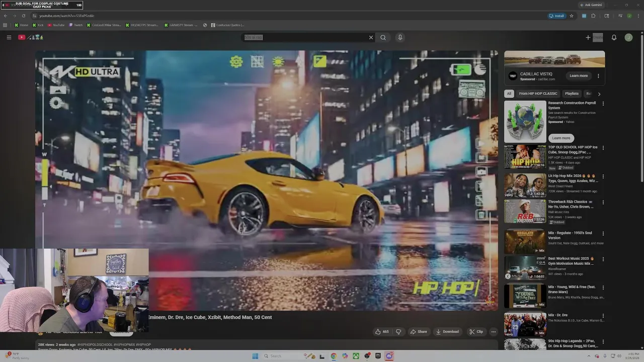This screenshot has height=362, width=644.
Task: Open options for Throwback R&B Classics
Action: click(603, 202)
